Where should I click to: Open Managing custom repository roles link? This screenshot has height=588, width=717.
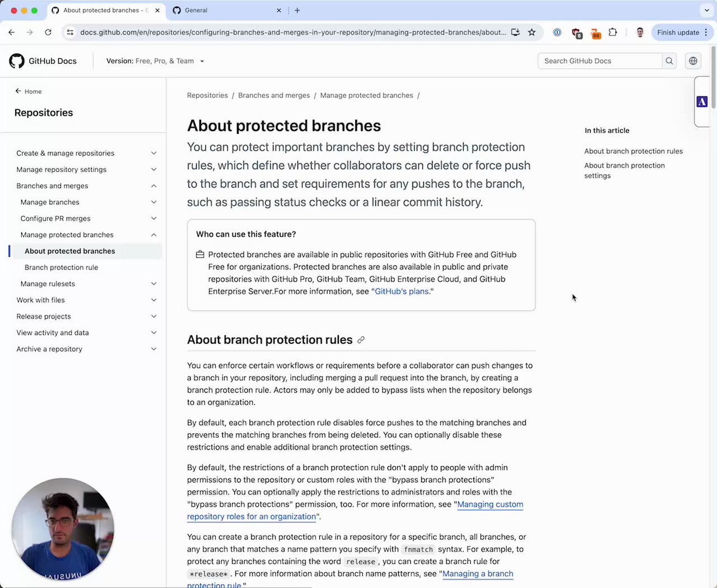(355, 510)
